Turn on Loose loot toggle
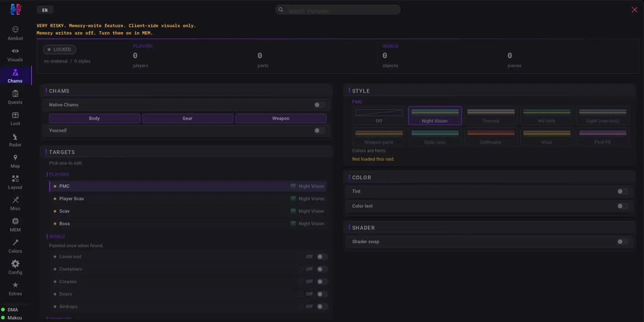 click(x=322, y=257)
